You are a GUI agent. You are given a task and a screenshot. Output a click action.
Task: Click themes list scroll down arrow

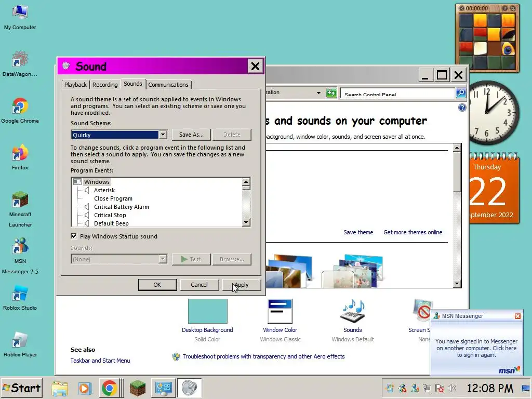(457, 284)
